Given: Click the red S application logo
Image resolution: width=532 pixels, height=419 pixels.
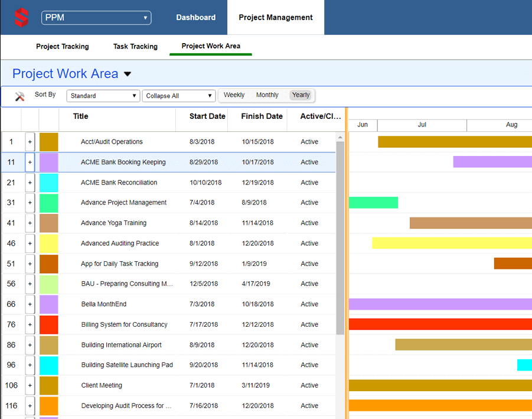Looking at the screenshot, I should pos(21,17).
